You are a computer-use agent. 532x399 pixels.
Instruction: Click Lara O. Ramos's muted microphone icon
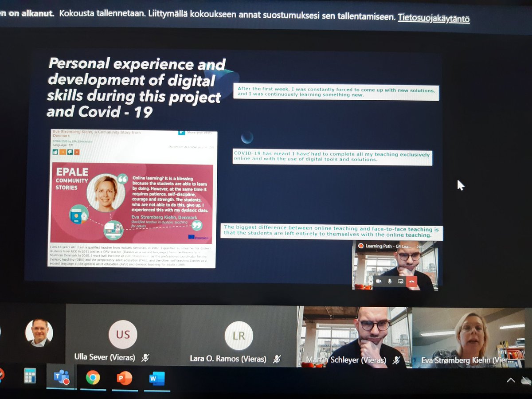click(277, 359)
